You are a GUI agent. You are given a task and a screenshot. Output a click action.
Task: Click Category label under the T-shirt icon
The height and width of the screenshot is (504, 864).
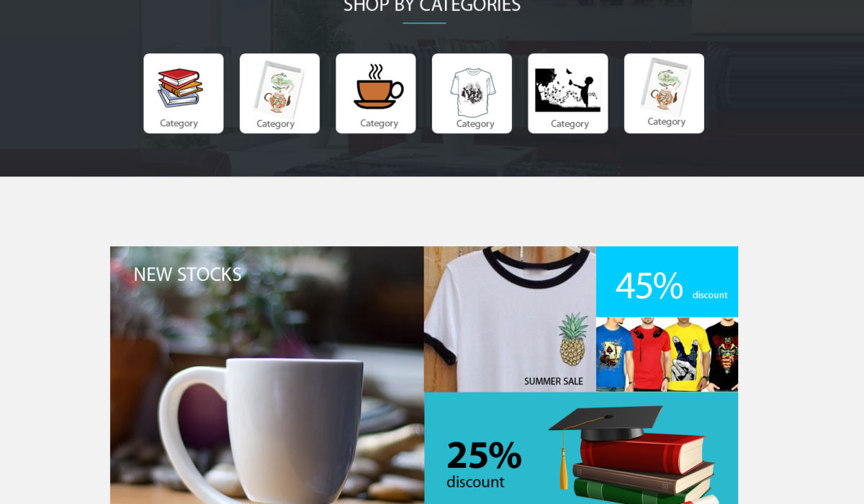click(475, 124)
